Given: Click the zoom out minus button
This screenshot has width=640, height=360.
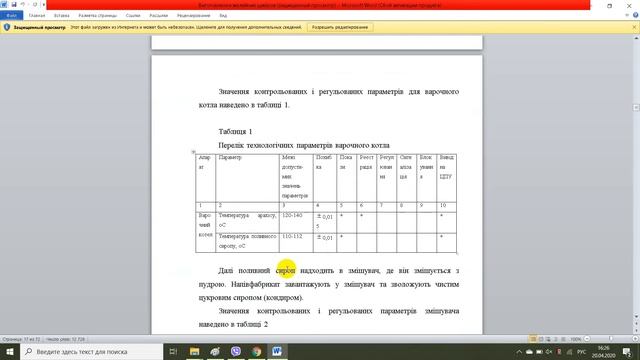Looking at the screenshot, I should pos(587,339).
